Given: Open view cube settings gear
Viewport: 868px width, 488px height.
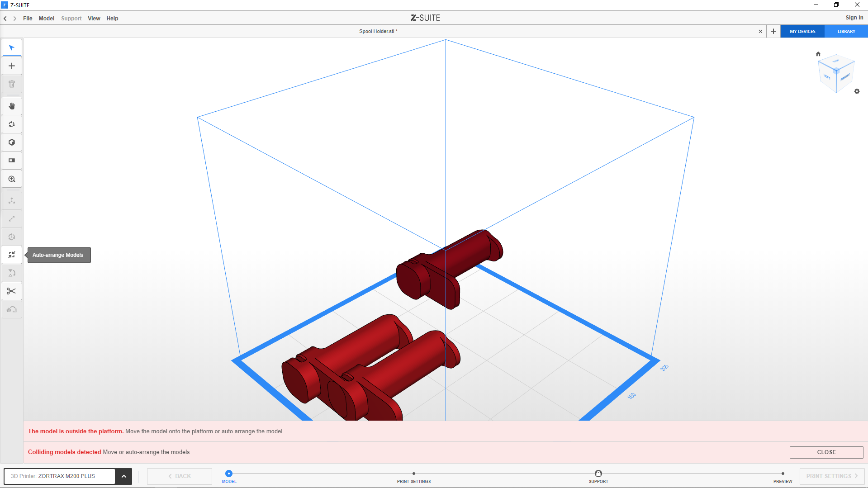Looking at the screenshot, I should click(857, 91).
